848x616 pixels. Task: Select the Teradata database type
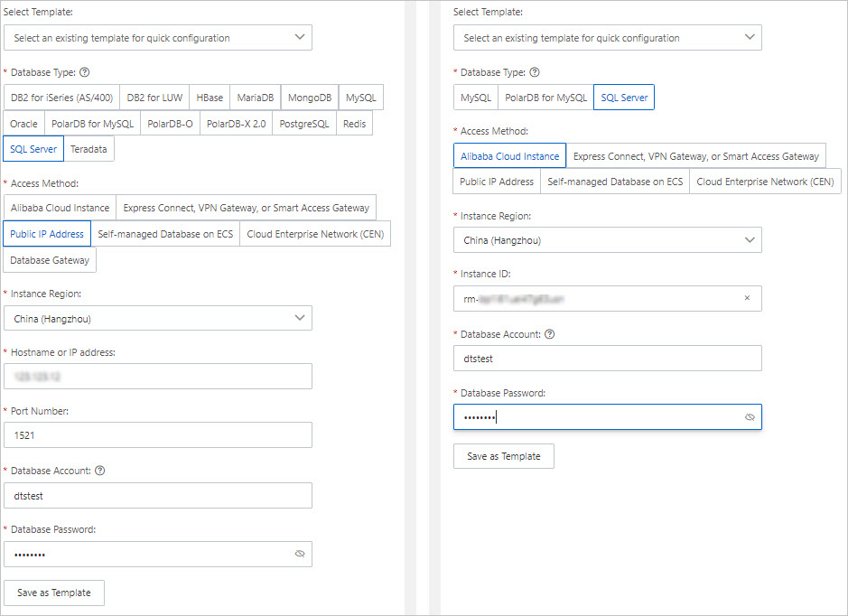[89, 149]
